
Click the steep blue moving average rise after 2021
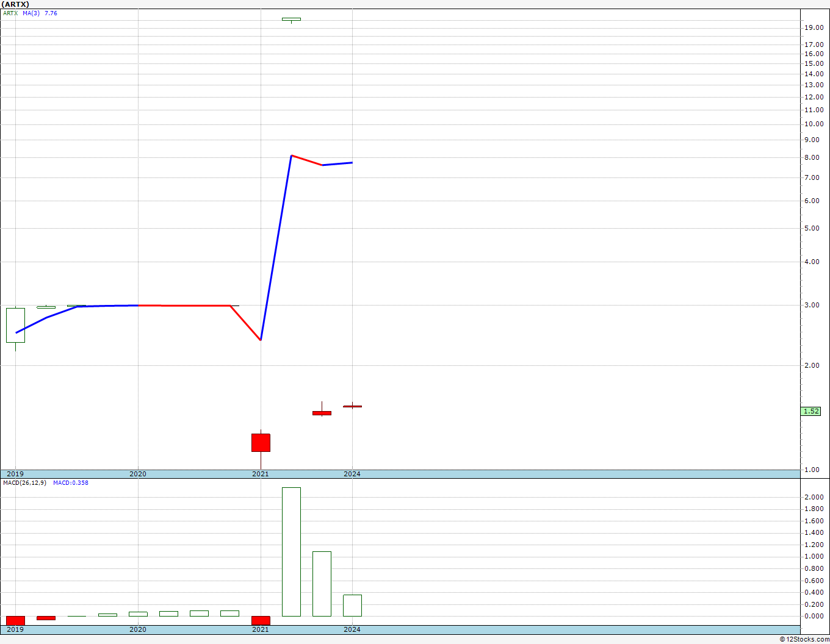tap(276, 248)
